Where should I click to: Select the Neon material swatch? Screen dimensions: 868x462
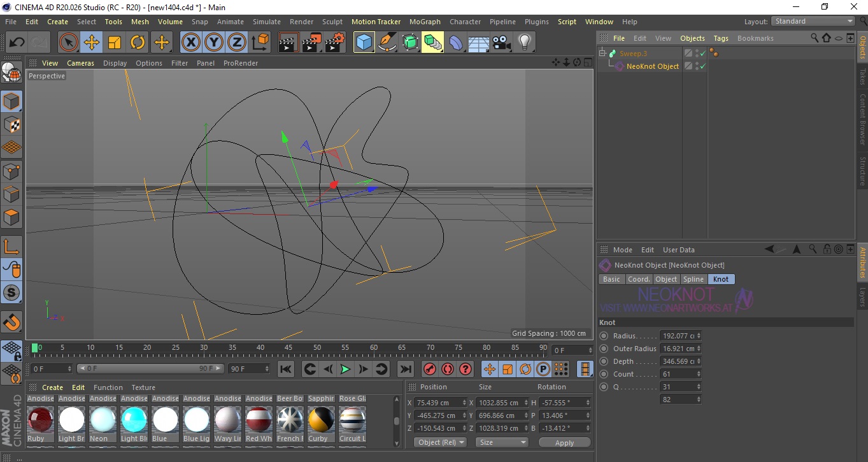103,420
